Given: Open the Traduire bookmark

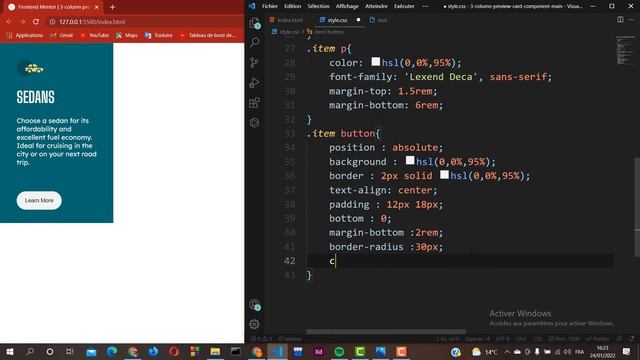Looking at the screenshot, I should point(159,36).
